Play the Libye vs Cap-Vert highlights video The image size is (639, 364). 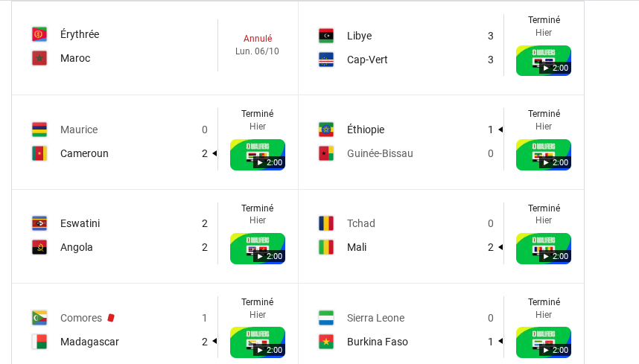pyautogui.click(x=544, y=60)
